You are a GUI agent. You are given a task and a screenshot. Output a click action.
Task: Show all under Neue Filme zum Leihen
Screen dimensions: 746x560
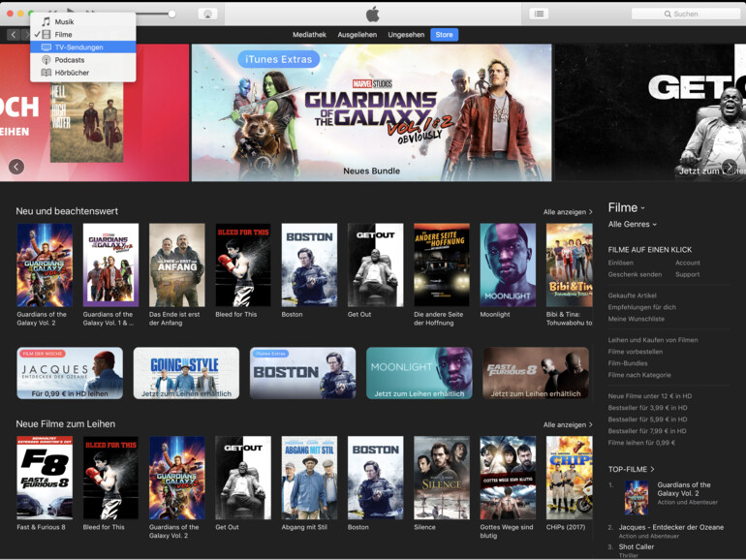568,424
